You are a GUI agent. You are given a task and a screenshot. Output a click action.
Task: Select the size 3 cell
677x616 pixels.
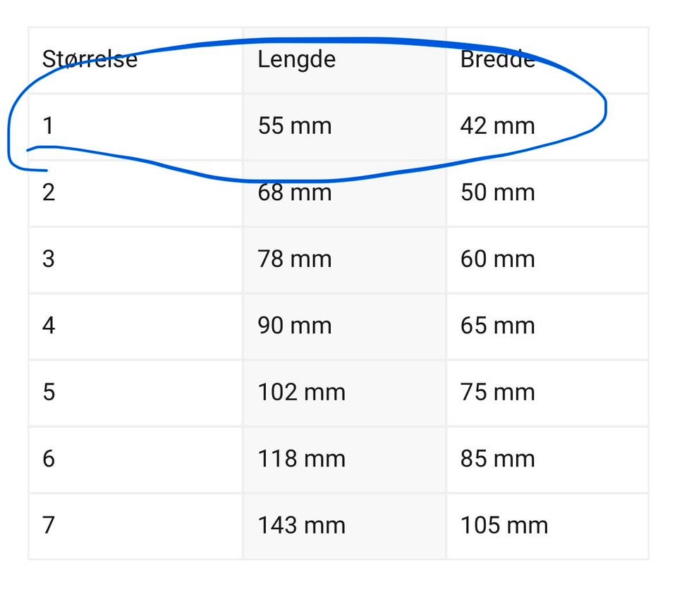click(135, 259)
